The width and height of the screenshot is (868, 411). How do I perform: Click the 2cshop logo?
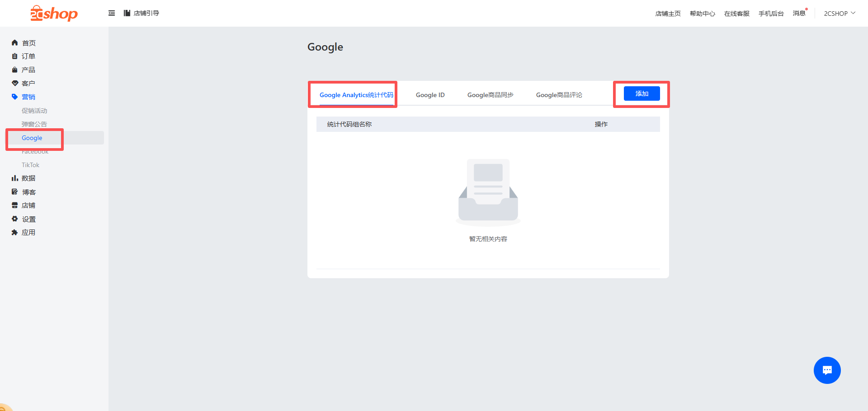[54, 14]
